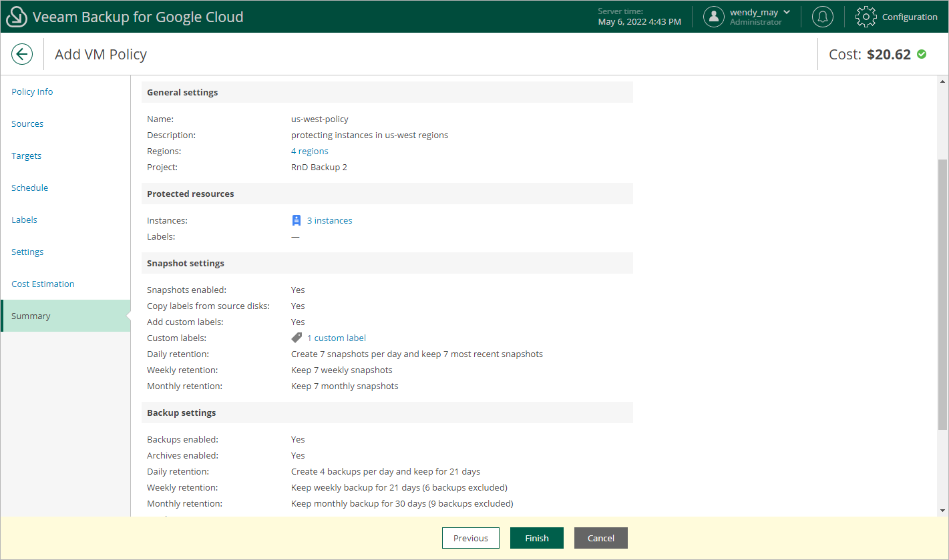Screen dimensions: 949x560
Task: Click the scrollbar up arrow
Action: tap(942, 80)
